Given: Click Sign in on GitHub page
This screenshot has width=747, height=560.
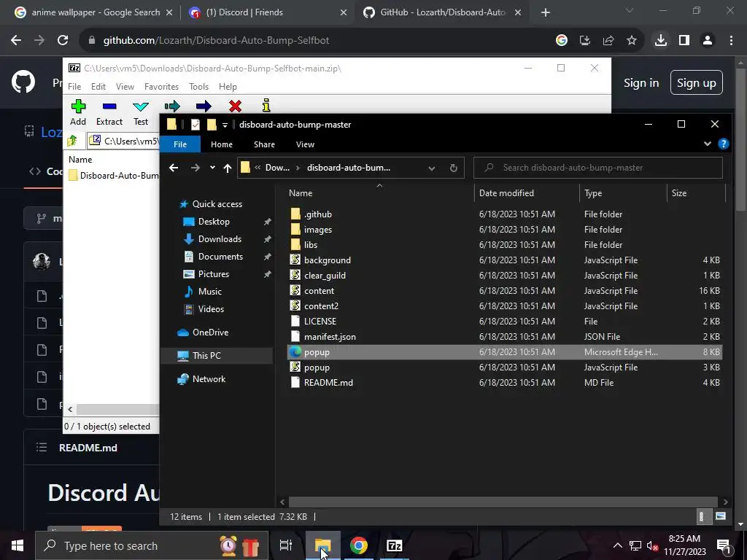Looking at the screenshot, I should click(641, 83).
